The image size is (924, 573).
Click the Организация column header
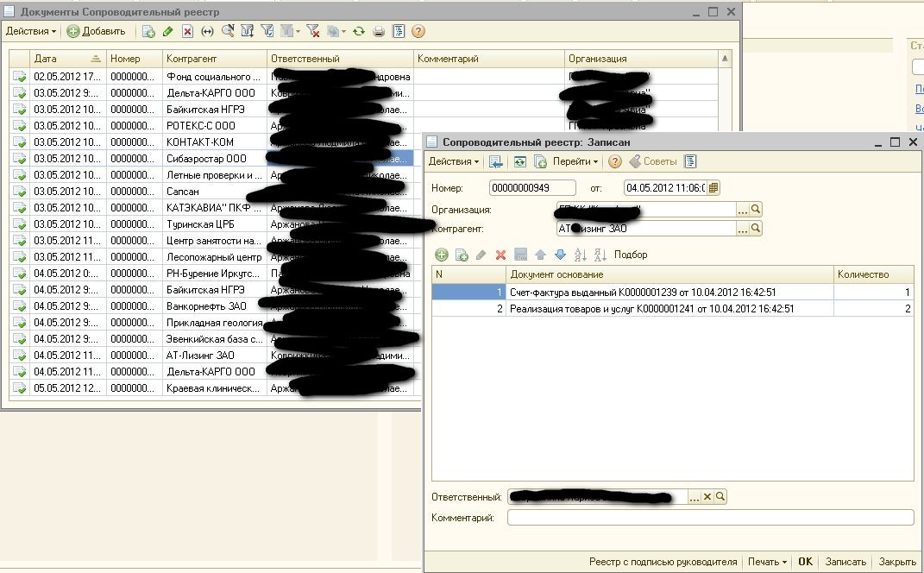[641, 59]
